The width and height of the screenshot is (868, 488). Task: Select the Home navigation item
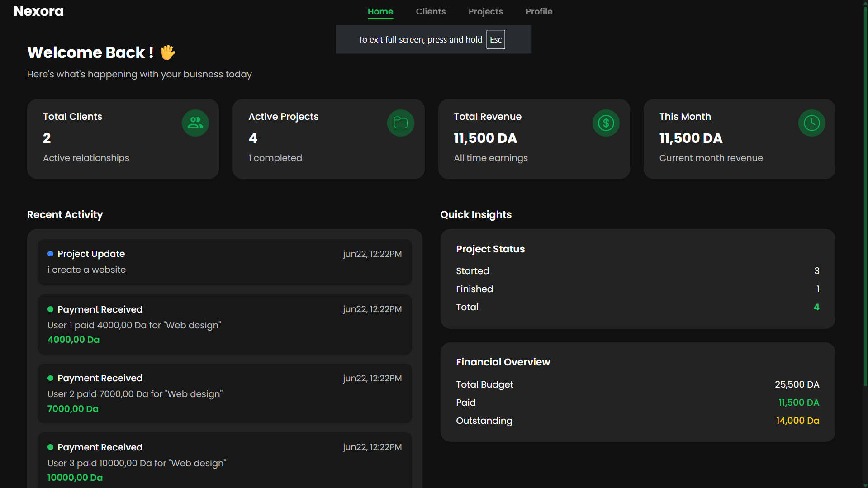(380, 11)
